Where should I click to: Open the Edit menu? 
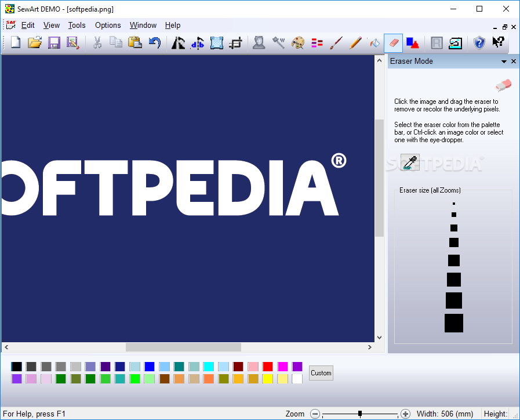pos(28,25)
